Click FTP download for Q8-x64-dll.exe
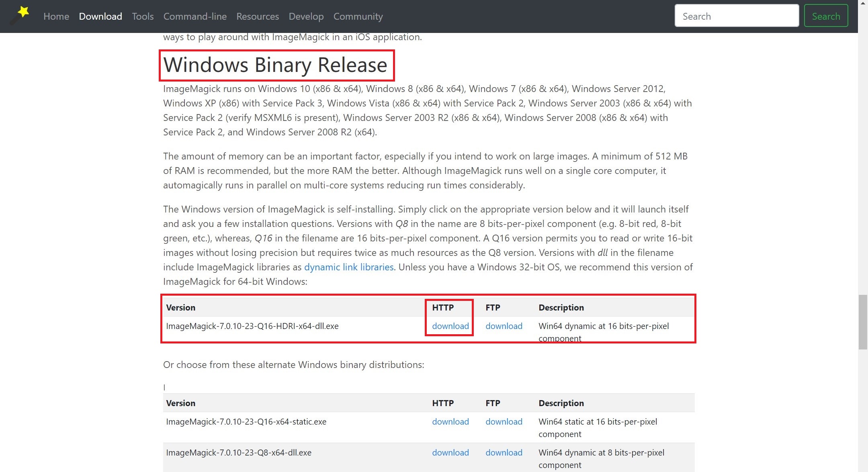Image resolution: width=868 pixels, height=472 pixels. coord(504,453)
